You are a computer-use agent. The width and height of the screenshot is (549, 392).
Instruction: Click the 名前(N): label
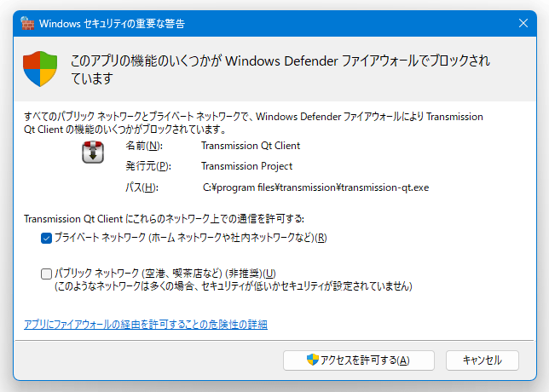coord(144,146)
